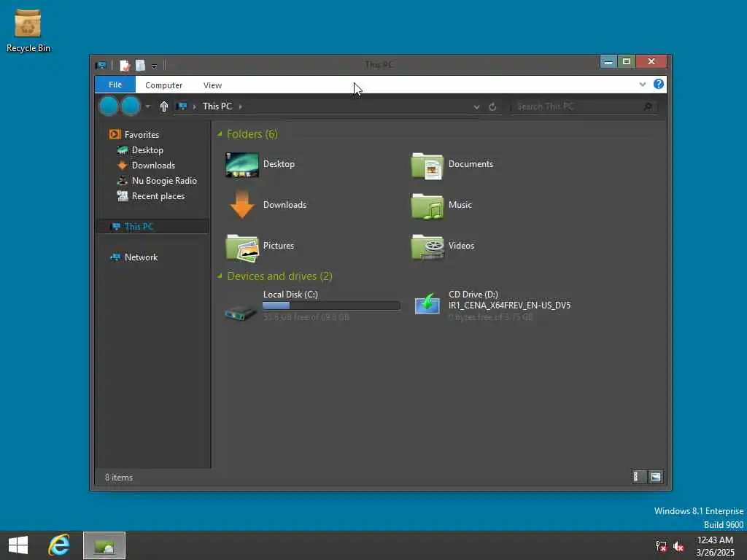
Task: Click Local Disk (C:) usage bar
Action: pos(331,306)
